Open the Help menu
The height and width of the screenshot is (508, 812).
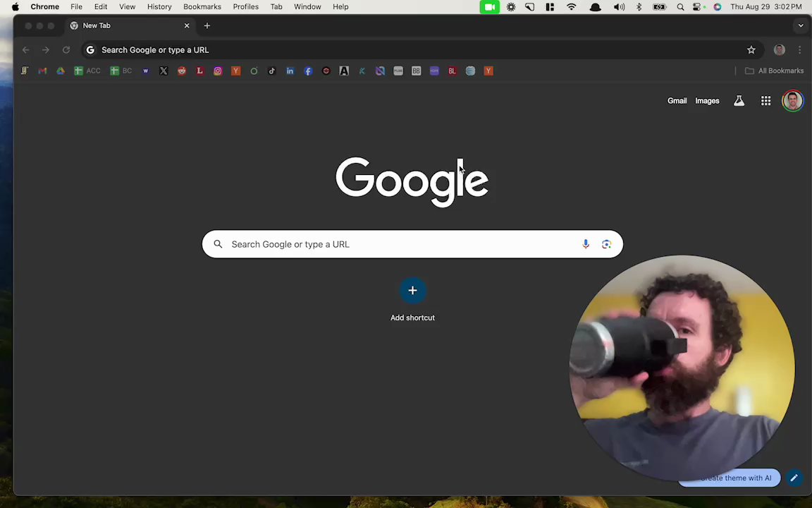pos(340,7)
